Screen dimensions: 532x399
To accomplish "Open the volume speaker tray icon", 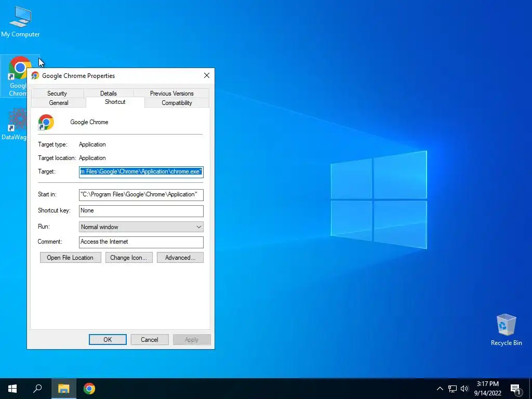I will click(464, 389).
